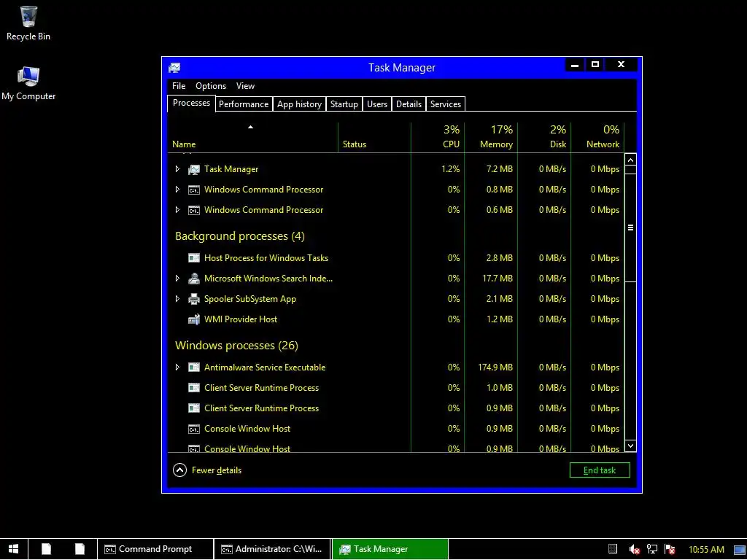Sort by the Status column header

(x=374, y=138)
